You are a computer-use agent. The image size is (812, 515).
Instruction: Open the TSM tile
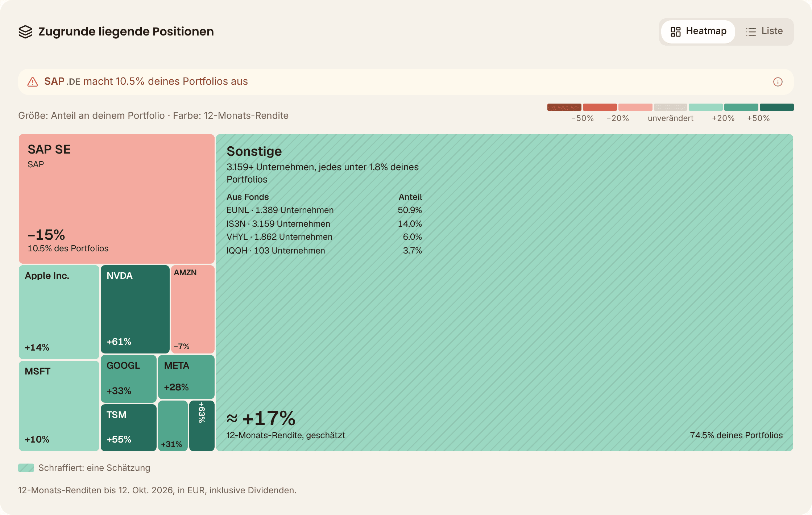pyautogui.click(x=129, y=428)
